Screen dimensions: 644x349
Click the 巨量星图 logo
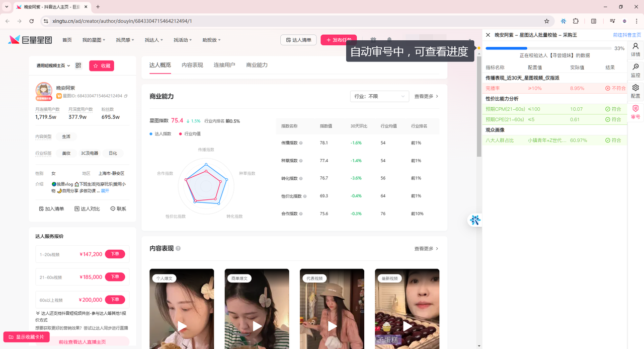(x=30, y=40)
